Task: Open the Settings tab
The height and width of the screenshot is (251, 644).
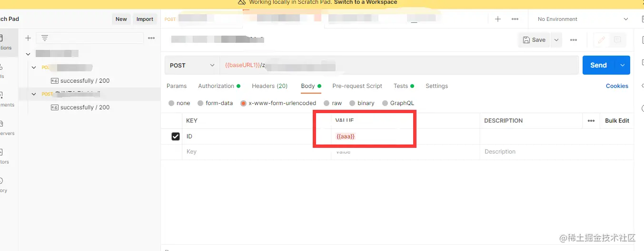Action: 437,86
